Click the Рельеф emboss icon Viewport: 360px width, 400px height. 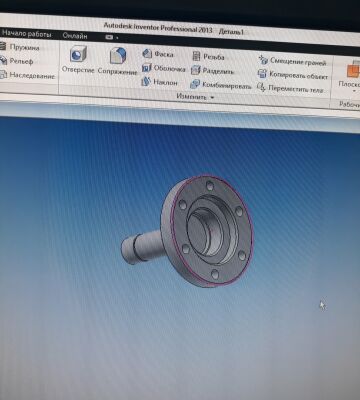coord(3,60)
